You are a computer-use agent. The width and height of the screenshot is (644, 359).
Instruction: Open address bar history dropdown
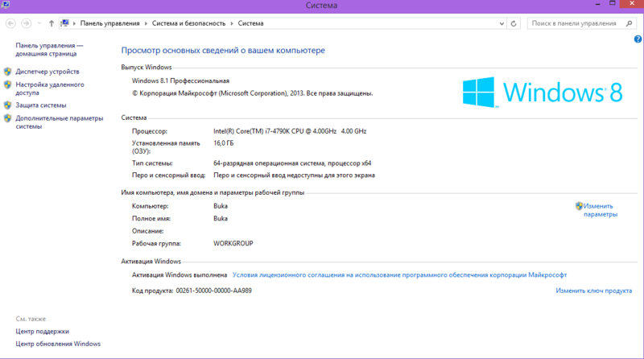[x=502, y=23]
